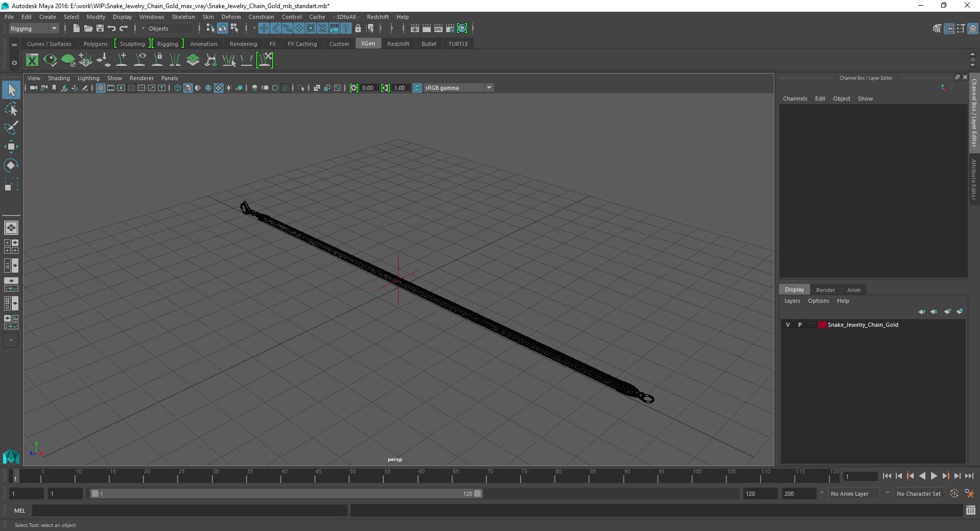Select the arrow Select tool
Image resolution: width=980 pixels, height=531 pixels.
click(x=11, y=90)
